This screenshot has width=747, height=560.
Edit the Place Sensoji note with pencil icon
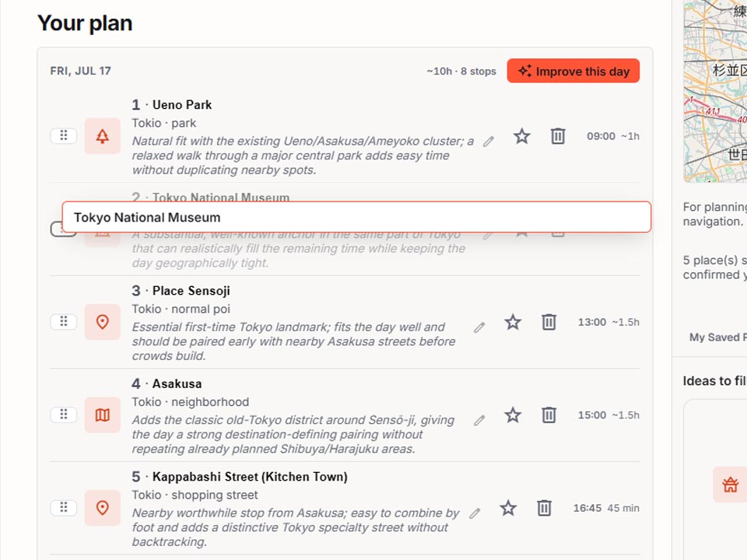[x=479, y=327]
